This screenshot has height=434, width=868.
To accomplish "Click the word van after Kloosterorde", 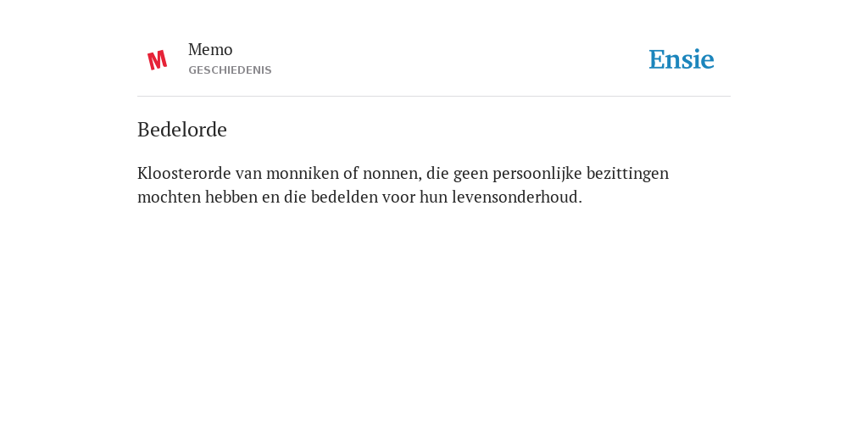I will tap(248, 174).
